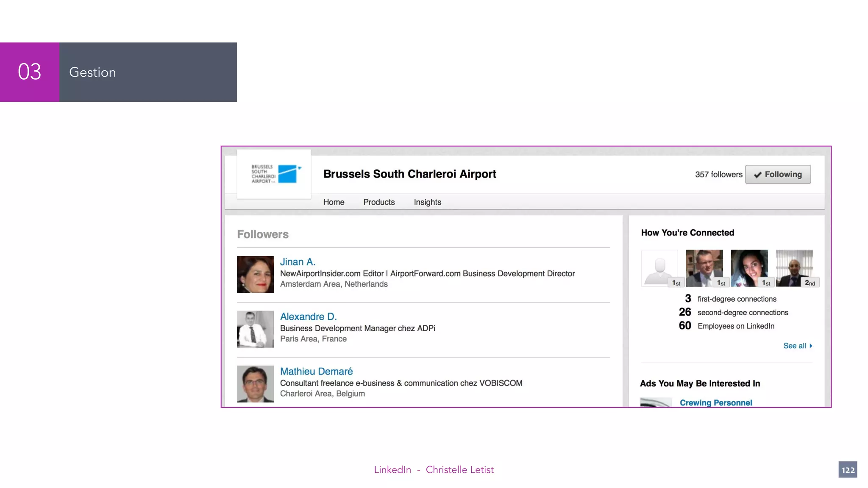Click Ads You May Be Interested In heading
The image size is (868, 488).
700,383
